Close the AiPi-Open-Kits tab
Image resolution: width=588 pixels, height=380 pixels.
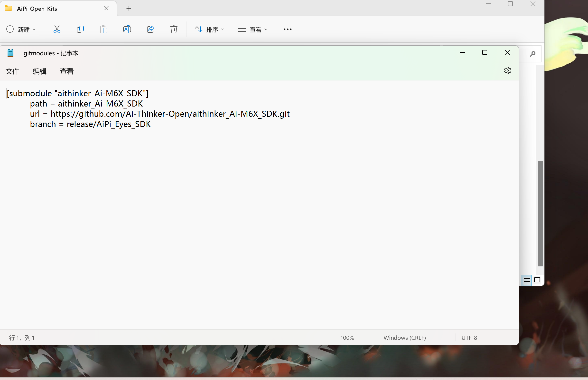(x=106, y=8)
